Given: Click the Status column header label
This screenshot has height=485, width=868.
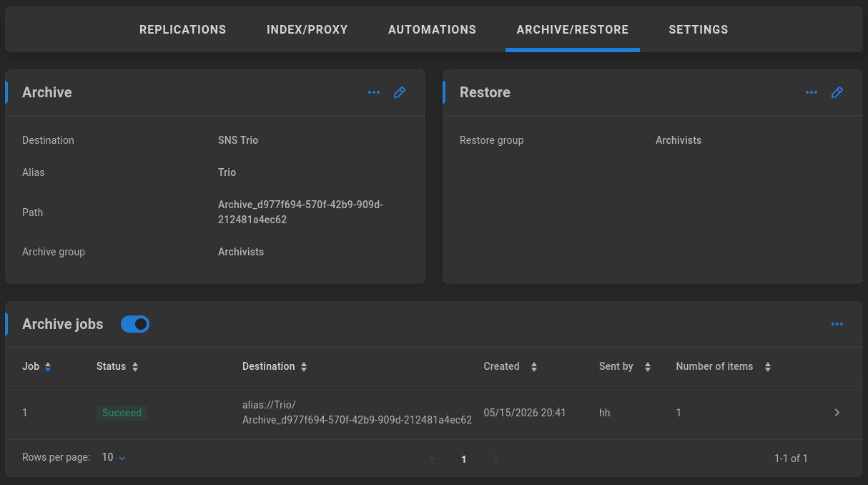Looking at the screenshot, I should point(111,366).
